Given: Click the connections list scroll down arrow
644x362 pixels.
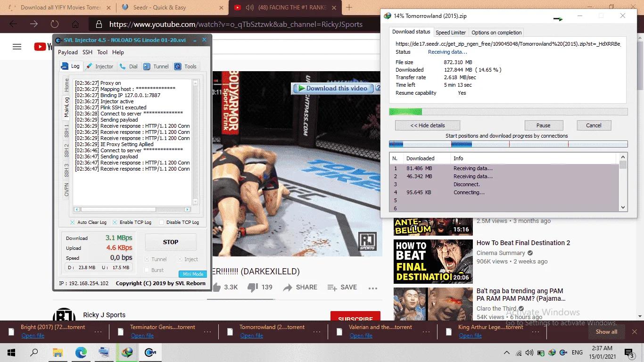Looking at the screenshot, I should [x=623, y=207].
